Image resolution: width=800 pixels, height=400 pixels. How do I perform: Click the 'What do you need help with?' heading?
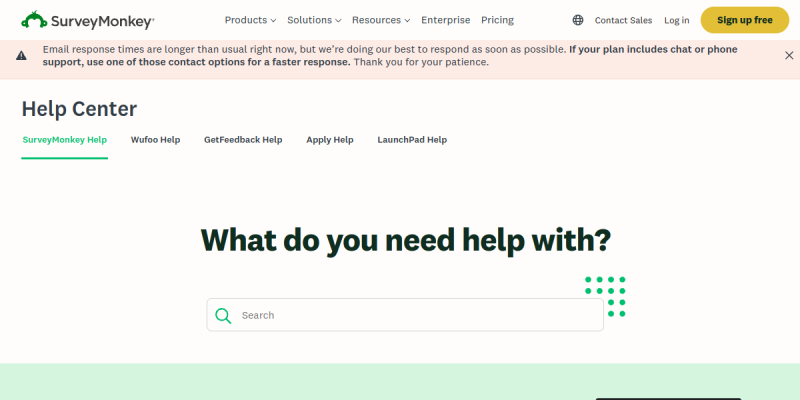[x=406, y=240]
